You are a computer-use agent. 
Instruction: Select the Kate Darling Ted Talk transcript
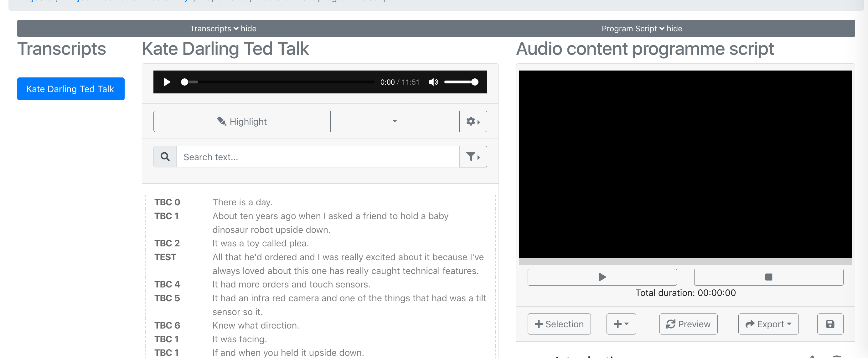(x=71, y=89)
